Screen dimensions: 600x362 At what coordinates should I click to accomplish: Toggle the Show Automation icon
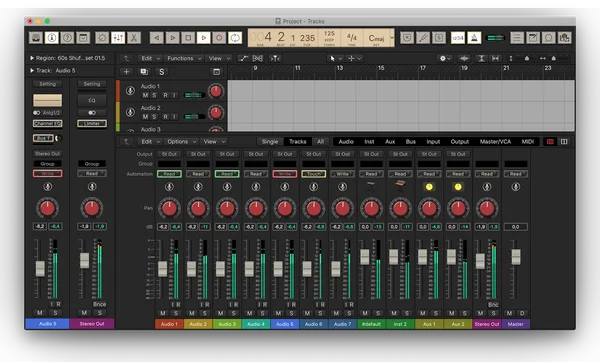243,58
